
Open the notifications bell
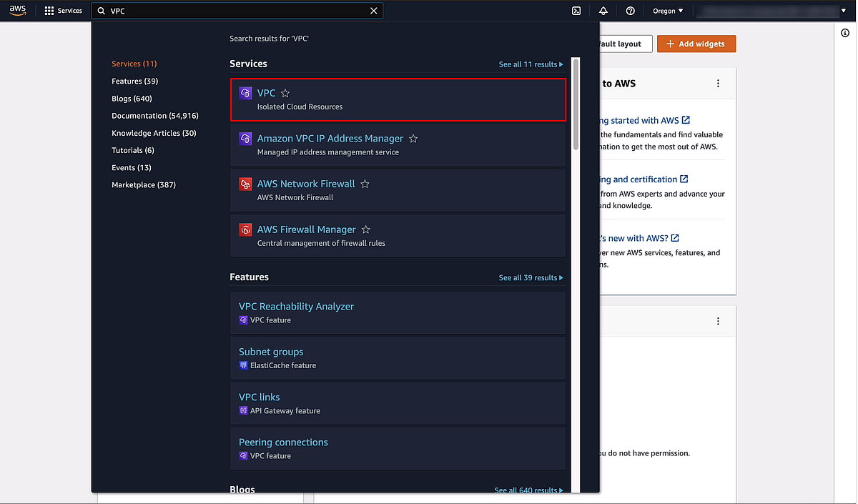(x=603, y=11)
